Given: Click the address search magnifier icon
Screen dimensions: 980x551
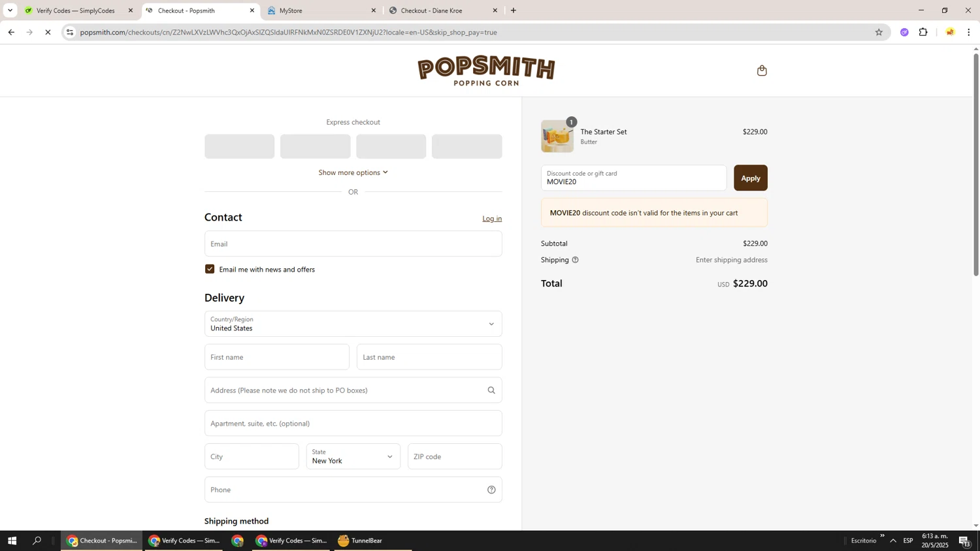Looking at the screenshot, I should [491, 390].
